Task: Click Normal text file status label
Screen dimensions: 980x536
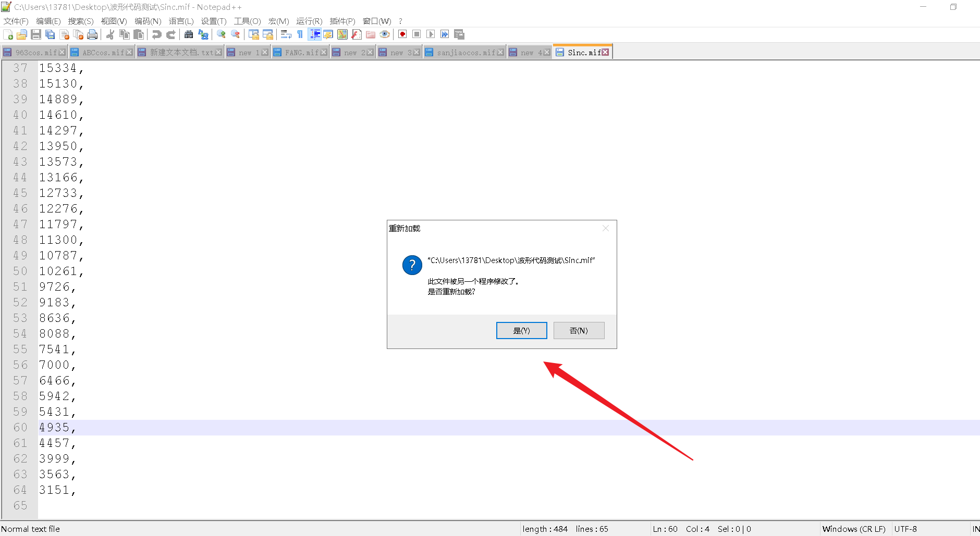Action: coord(30,529)
